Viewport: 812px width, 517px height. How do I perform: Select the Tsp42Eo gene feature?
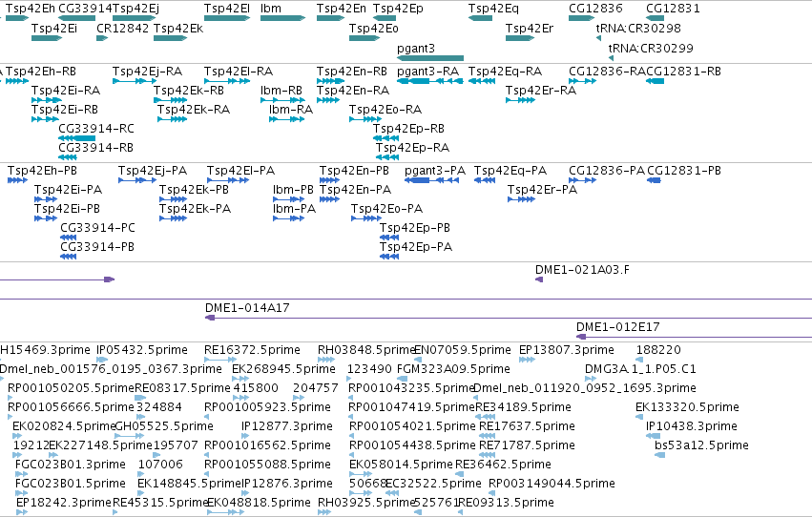364,38
